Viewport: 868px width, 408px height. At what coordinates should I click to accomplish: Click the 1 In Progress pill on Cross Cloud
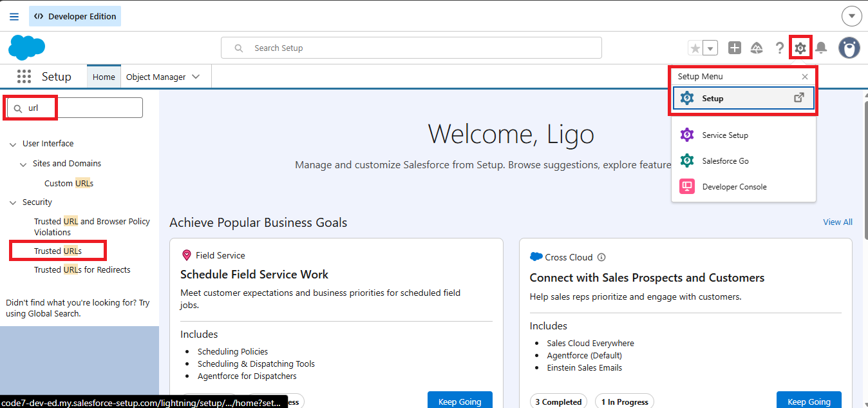tap(625, 401)
